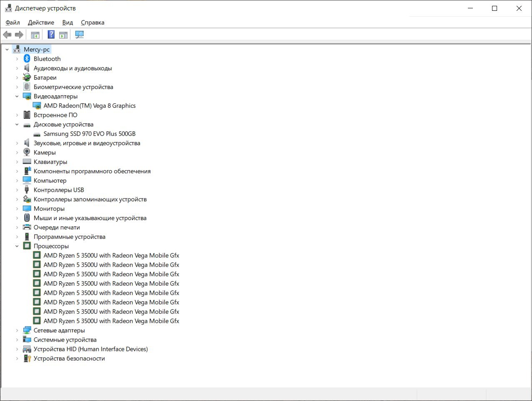Expand the Системные устройства category

click(17, 339)
